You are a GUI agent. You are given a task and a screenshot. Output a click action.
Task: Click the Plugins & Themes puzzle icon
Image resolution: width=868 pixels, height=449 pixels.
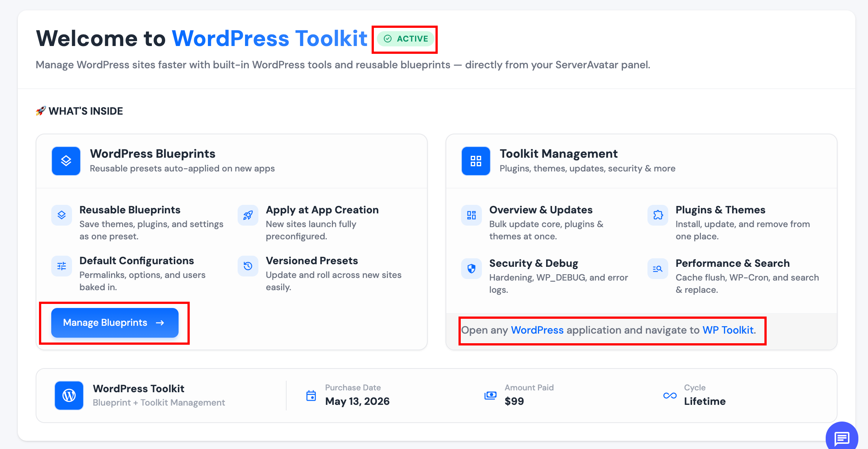(658, 215)
